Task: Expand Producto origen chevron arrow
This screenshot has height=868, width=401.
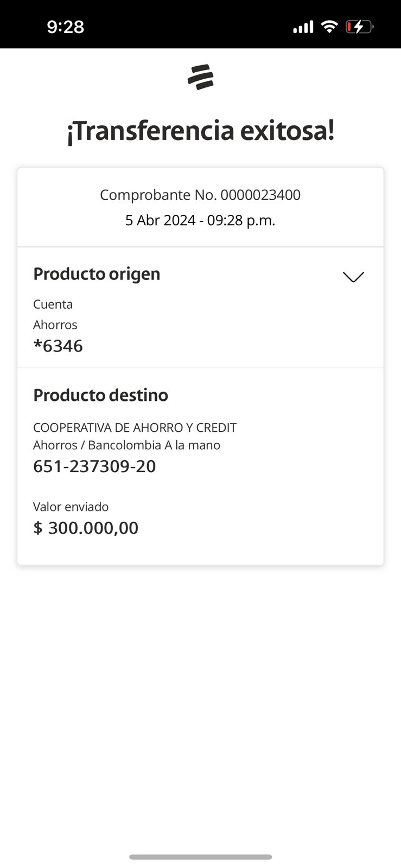Action: coord(353,277)
